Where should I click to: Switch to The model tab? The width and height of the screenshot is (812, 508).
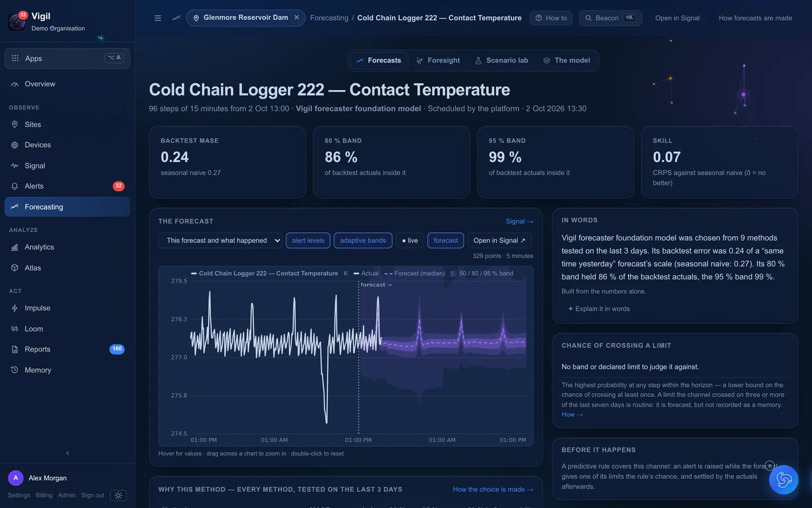[566, 60]
